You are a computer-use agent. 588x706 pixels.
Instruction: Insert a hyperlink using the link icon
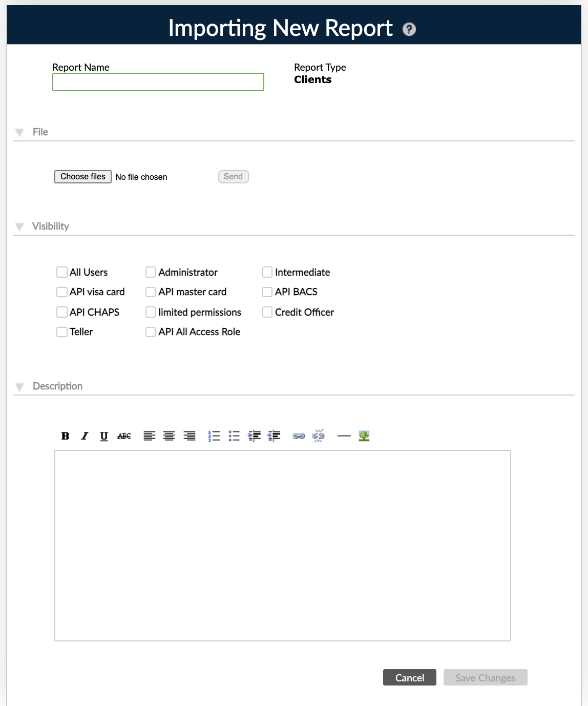point(298,435)
